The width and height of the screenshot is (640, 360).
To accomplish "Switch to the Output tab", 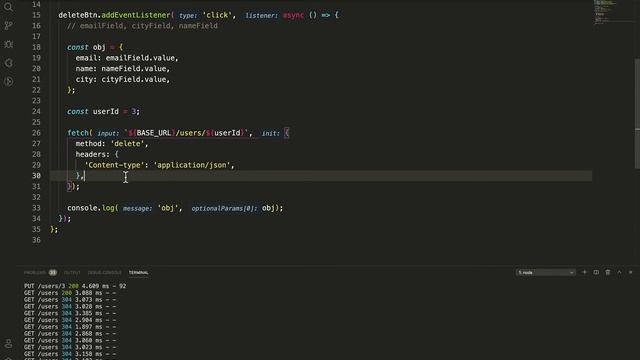I will coord(72,272).
